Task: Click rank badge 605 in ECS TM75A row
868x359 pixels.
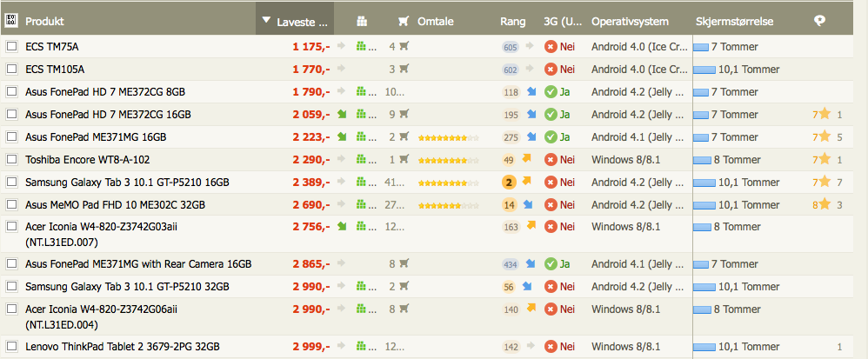Action: coord(511,47)
